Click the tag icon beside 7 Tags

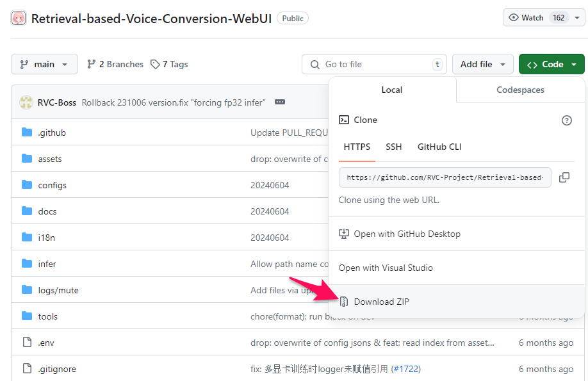click(x=155, y=65)
